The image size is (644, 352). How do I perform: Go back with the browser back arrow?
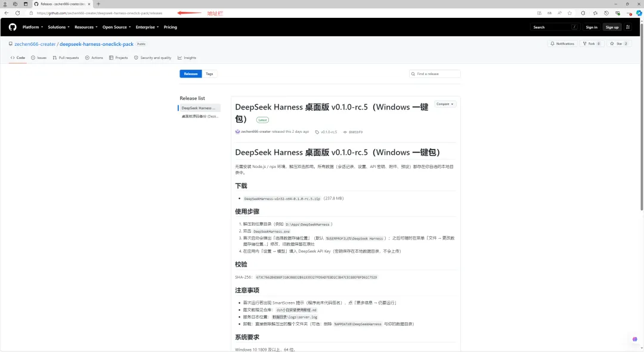coord(7,13)
